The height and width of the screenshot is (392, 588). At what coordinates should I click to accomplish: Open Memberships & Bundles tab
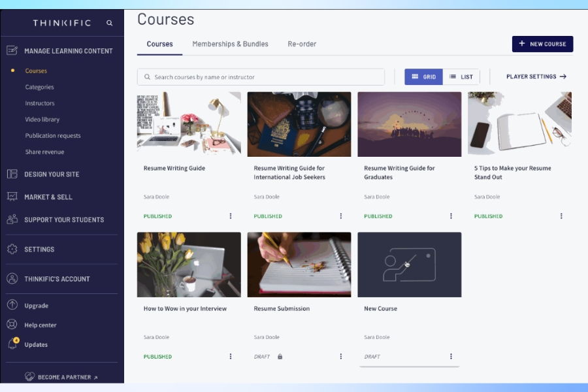pos(230,44)
